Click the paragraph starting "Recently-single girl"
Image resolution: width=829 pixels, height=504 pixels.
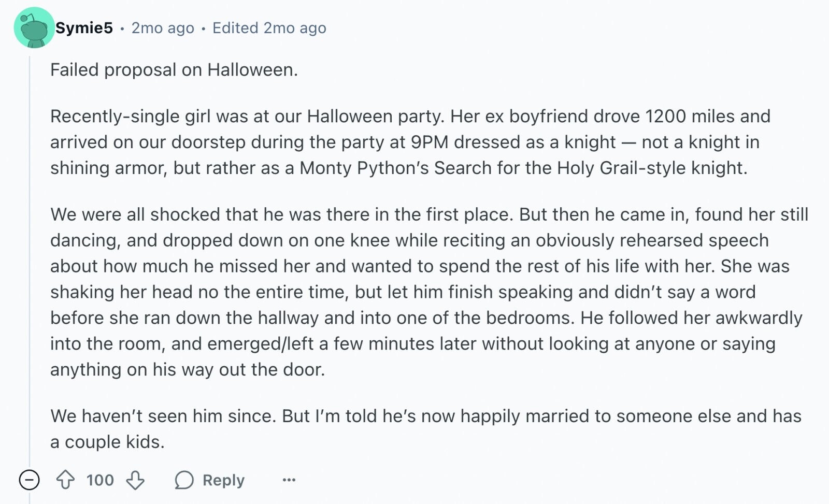click(x=410, y=142)
